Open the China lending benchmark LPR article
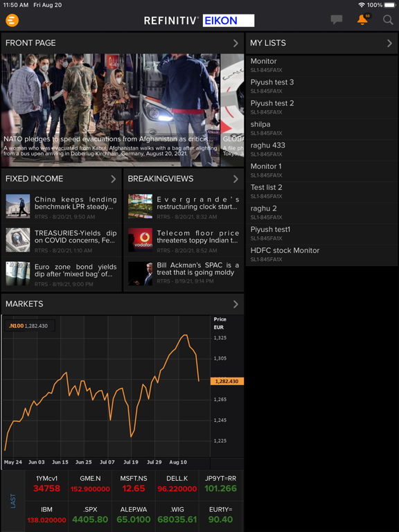Viewport: 399px width, 532px height. (62, 206)
